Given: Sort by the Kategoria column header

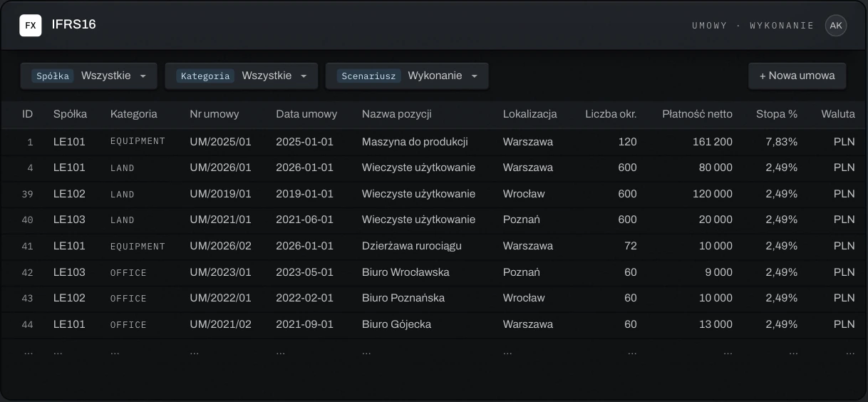Looking at the screenshot, I should [134, 114].
